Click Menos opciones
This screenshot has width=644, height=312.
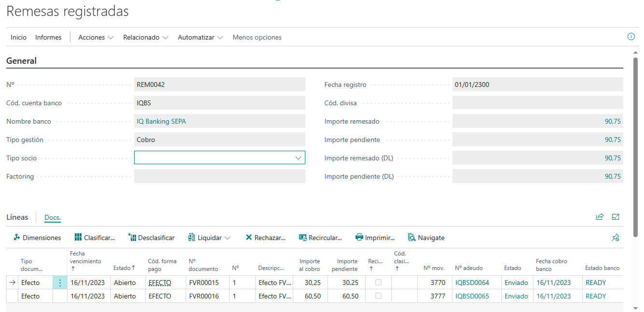point(257,37)
